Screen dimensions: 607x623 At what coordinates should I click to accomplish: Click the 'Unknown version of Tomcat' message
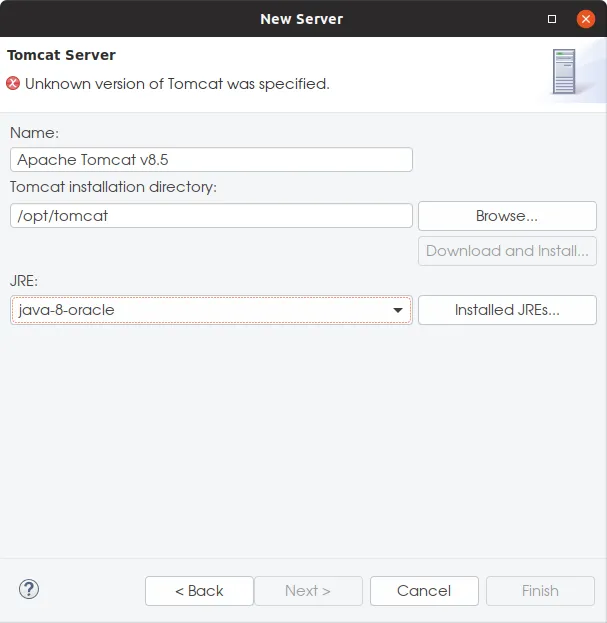pos(177,84)
